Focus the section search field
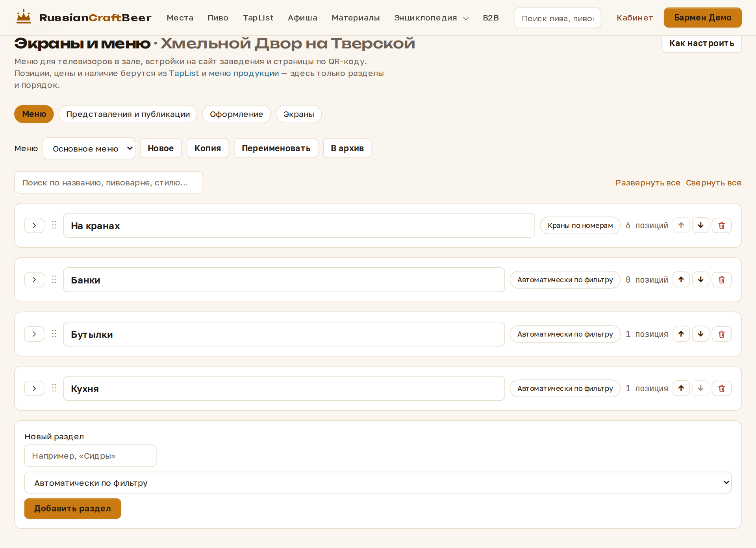 pos(109,182)
